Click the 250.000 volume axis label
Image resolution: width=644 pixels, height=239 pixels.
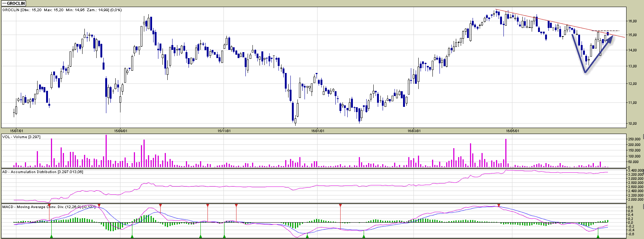pyautogui.click(x=634, y=139)
